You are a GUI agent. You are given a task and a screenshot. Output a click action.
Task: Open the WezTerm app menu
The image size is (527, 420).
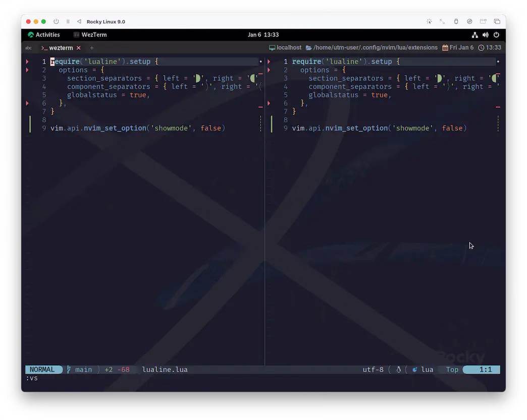(90, 35)
